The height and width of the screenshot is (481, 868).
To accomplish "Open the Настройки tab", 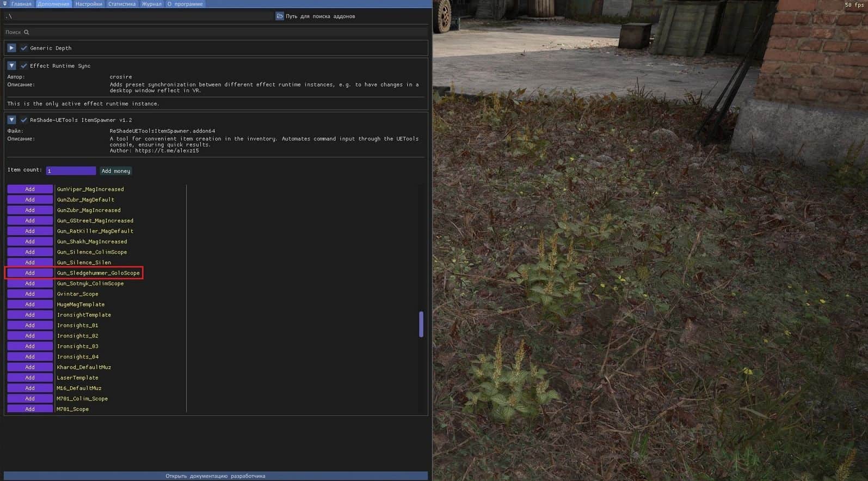I will point(89,4).
